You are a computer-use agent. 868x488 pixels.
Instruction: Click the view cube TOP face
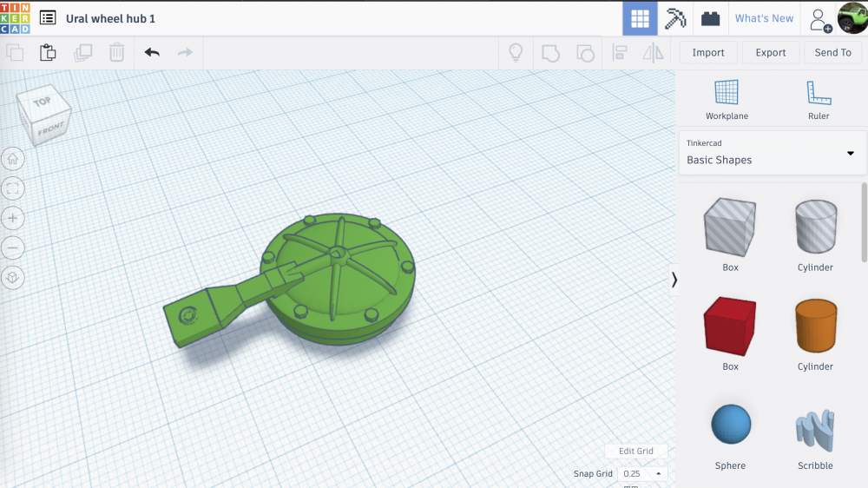tap(43, 102)
